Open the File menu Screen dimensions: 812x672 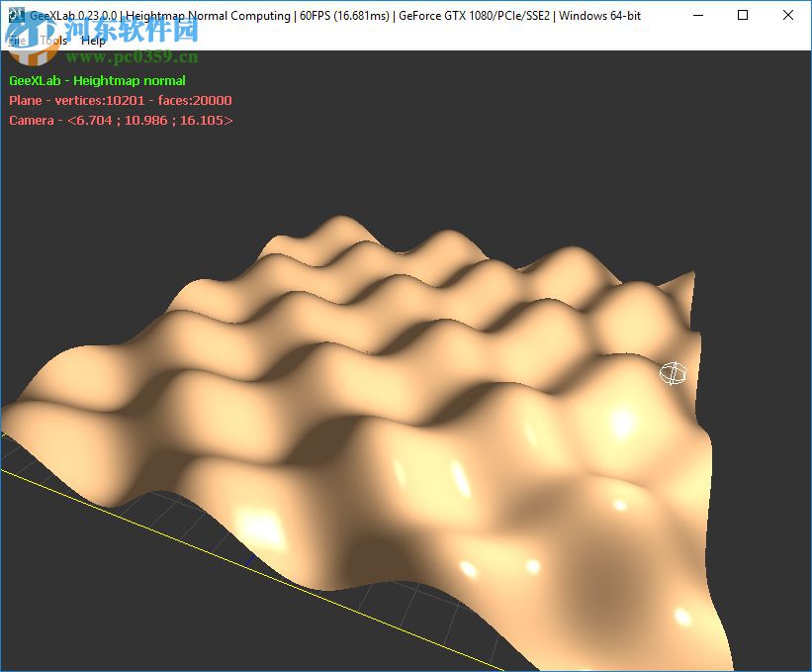coord(16,40)
